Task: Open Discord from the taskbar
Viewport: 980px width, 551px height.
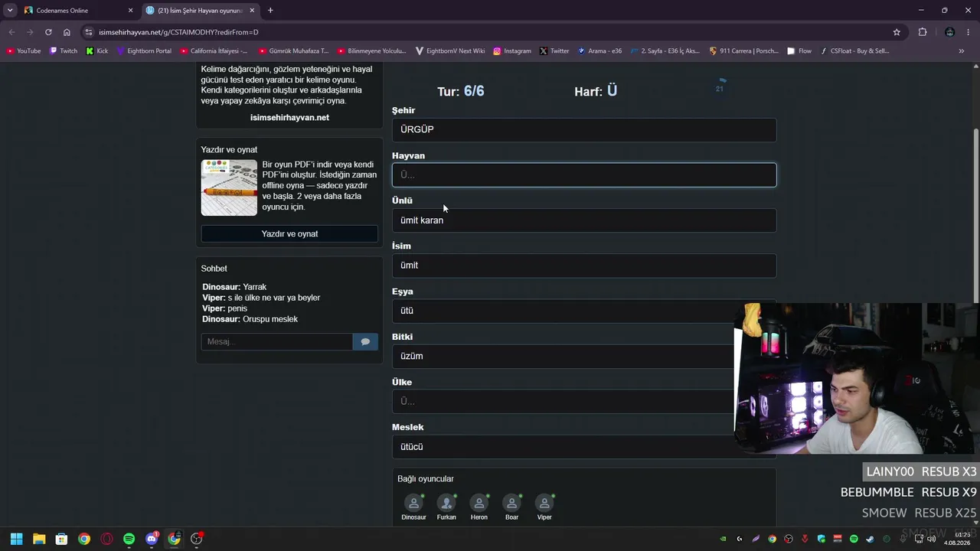Action: 152,539
